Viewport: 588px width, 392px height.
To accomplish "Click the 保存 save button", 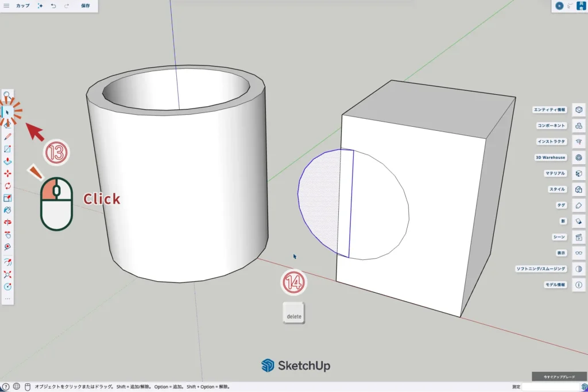I will [x=86, y=6].
